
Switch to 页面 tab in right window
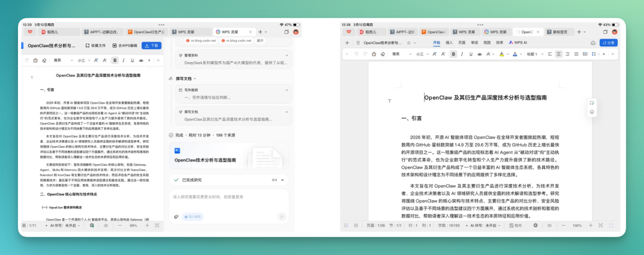[462, 43]
